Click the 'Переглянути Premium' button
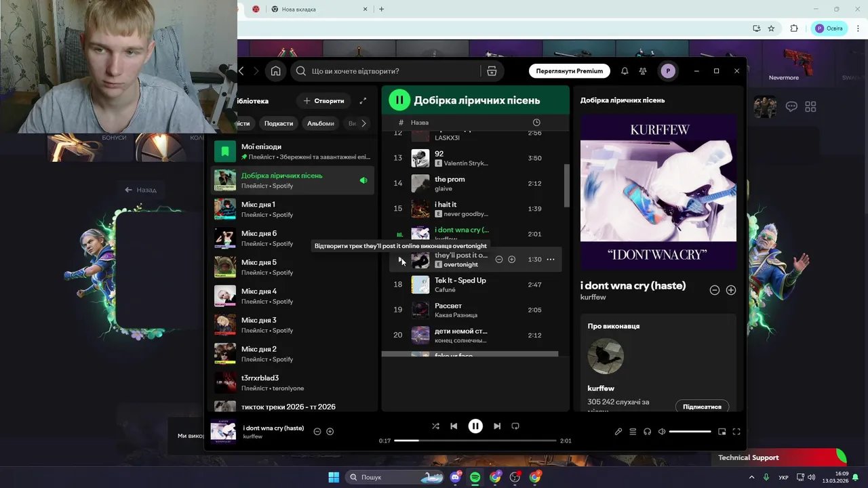The height and width of the screenshot is (488, 868). 570,71
